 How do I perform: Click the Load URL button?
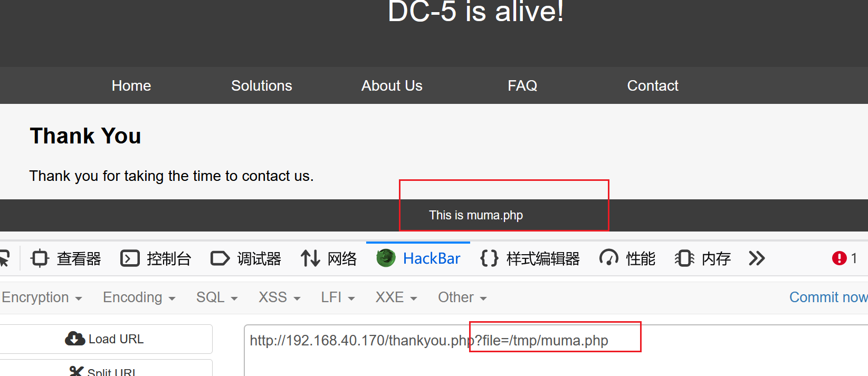point(104,339)
